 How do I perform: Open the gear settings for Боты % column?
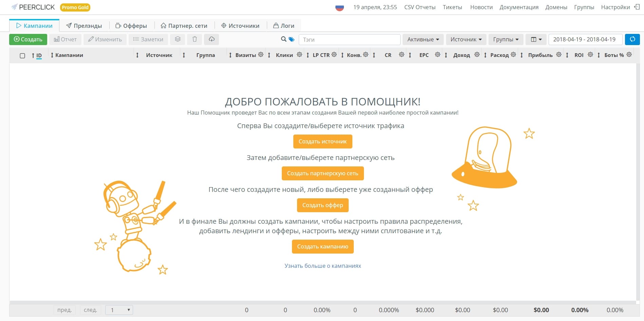629,55
